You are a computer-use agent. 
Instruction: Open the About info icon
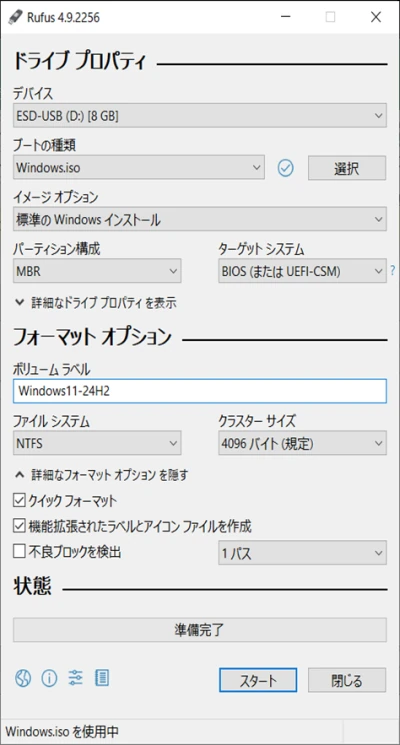(x=49, y=678)
